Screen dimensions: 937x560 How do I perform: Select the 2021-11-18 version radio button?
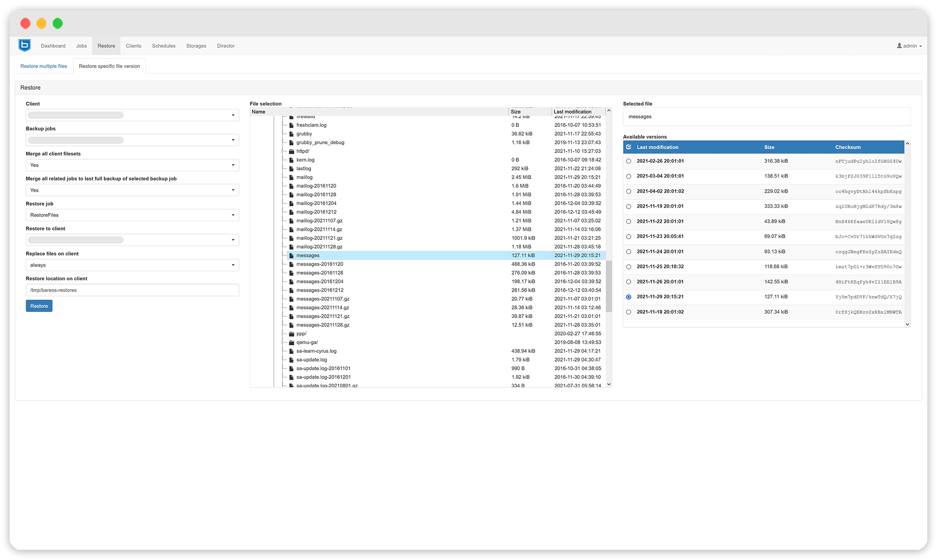click(628, 312)
